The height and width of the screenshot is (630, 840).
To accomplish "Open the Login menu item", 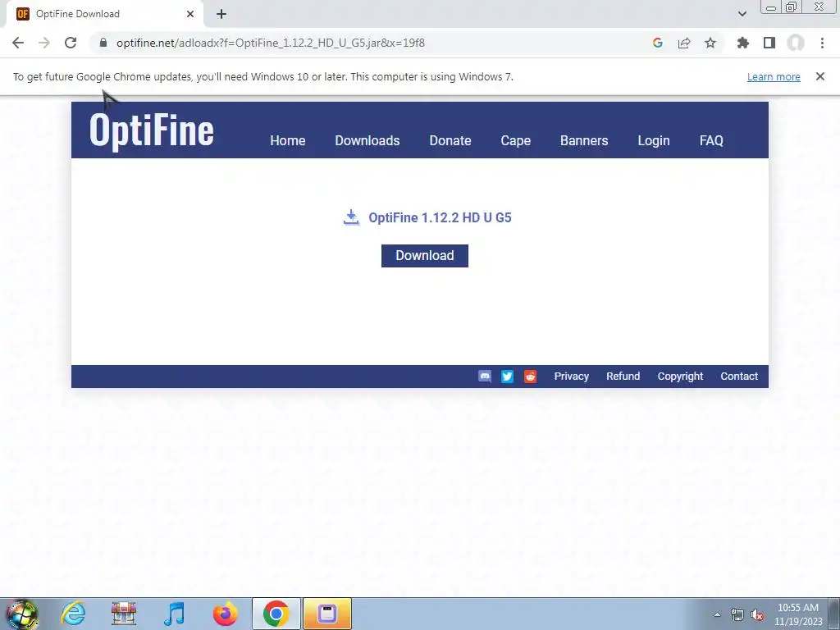I will tap(654, 141).
